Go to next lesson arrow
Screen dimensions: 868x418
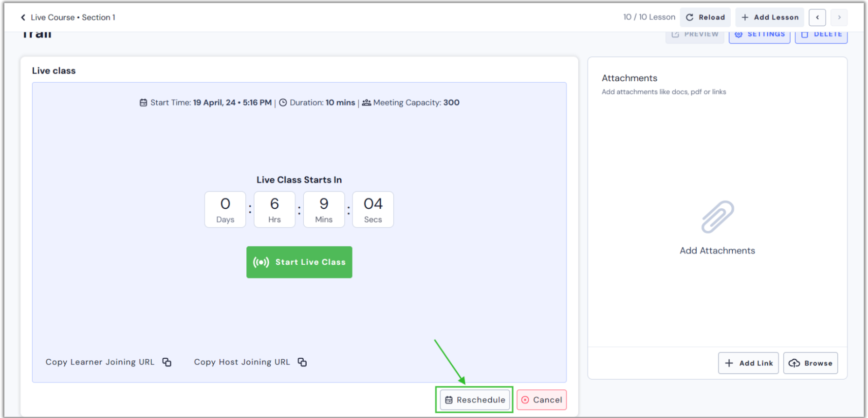pyautogui.click(x=839, y=17)
